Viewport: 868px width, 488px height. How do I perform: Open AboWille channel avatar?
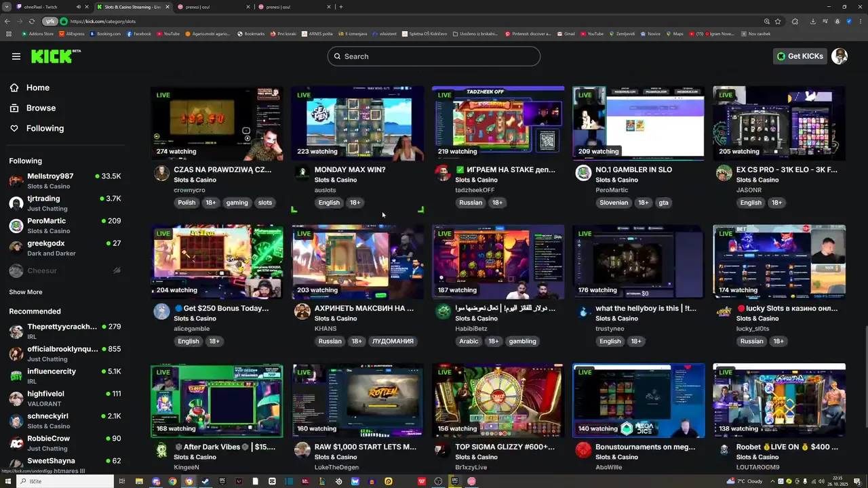point(583,450)
